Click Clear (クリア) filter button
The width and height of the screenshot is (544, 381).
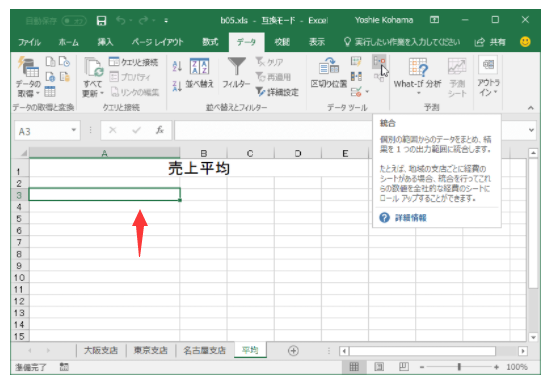(x=270, y=62)
